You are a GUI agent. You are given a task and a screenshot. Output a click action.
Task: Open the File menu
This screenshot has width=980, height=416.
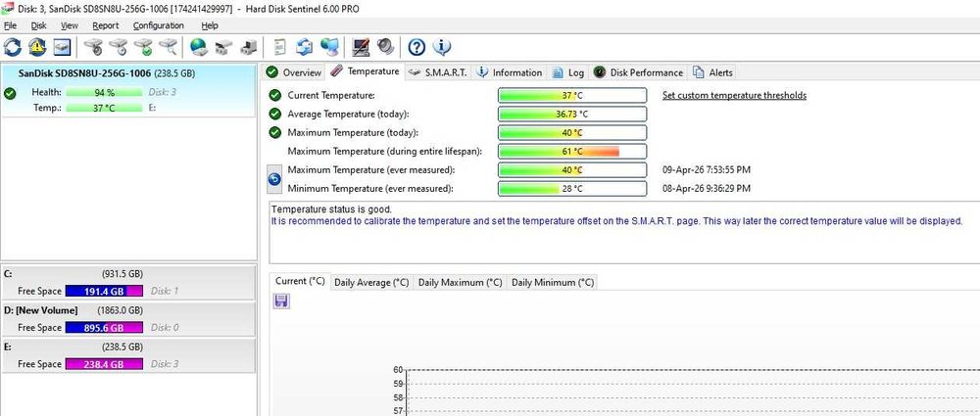(x=10, y=25)
